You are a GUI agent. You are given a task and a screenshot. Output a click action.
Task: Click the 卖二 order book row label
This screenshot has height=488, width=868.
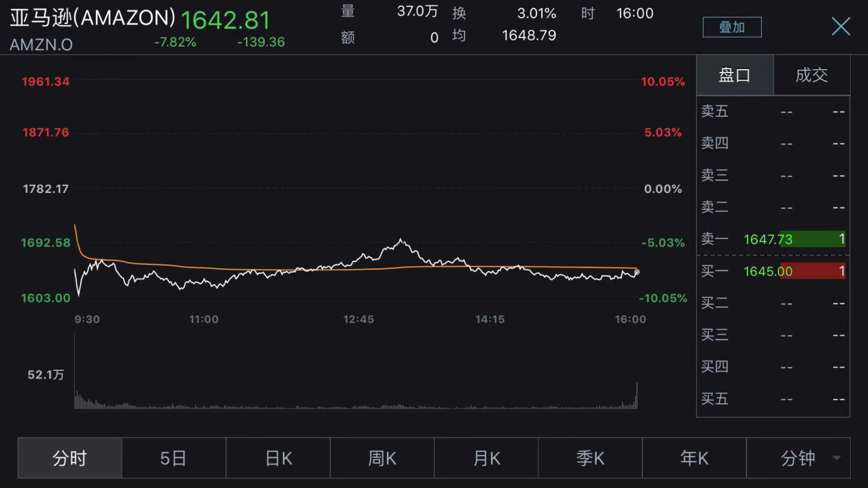coord(715,207)
